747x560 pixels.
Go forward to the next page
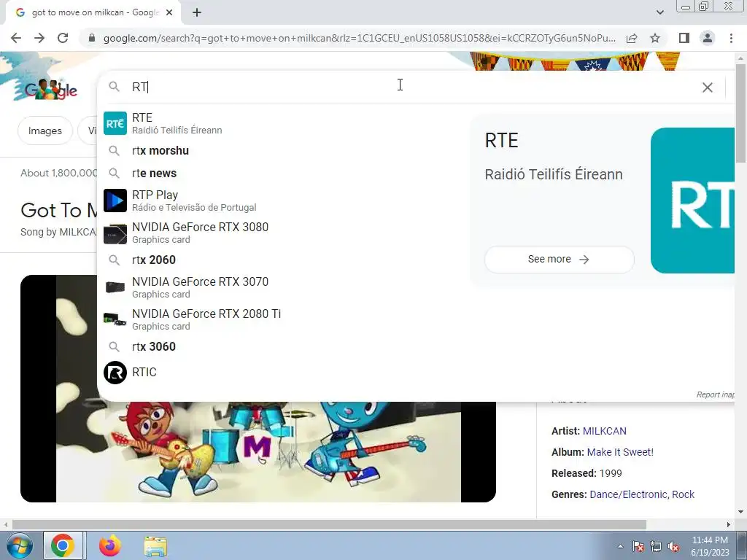39,38
